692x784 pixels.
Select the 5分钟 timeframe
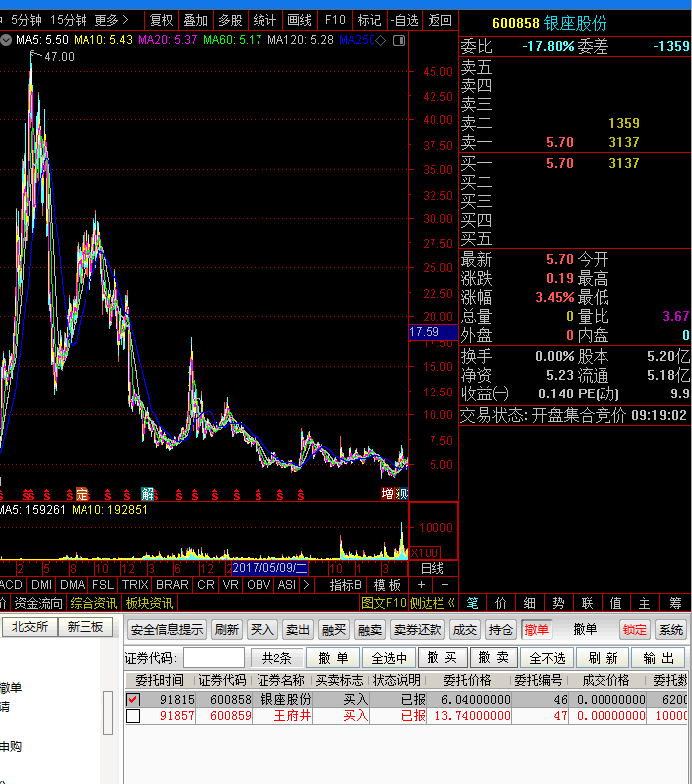coord(26,21)
